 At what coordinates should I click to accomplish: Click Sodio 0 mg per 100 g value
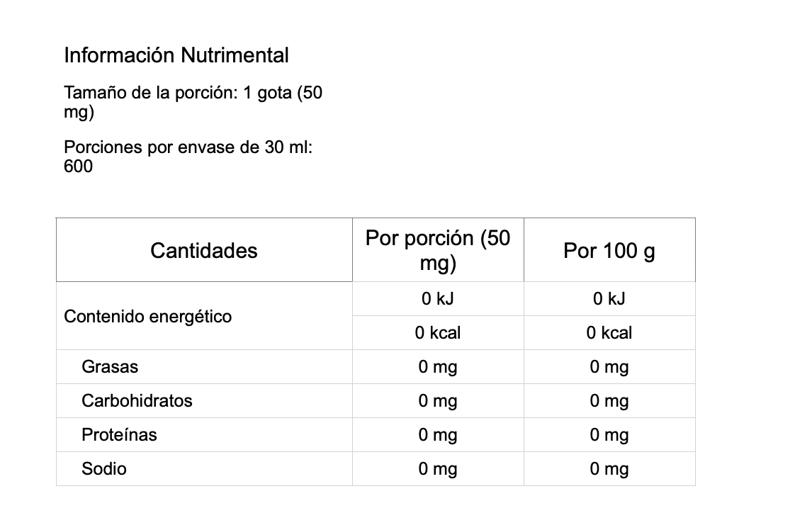pos(609,469)
